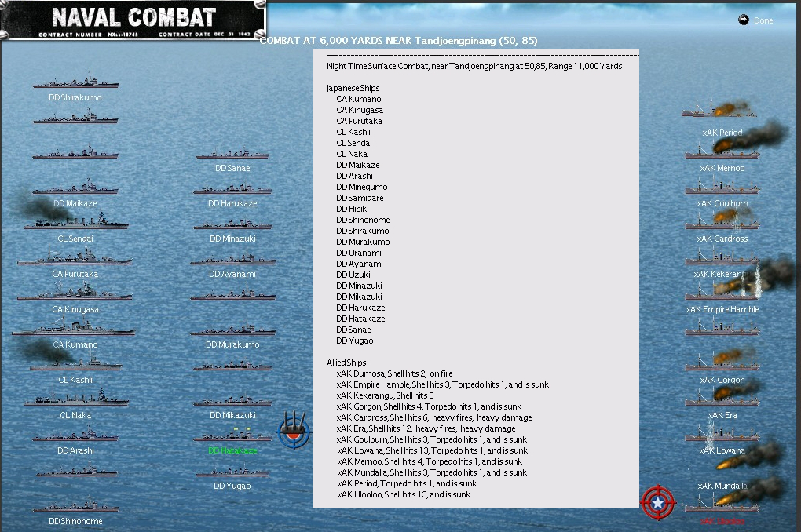Select the smoking CL Kashii ship icon
This screenshot has height=532, width=801.
click(75, 362)
